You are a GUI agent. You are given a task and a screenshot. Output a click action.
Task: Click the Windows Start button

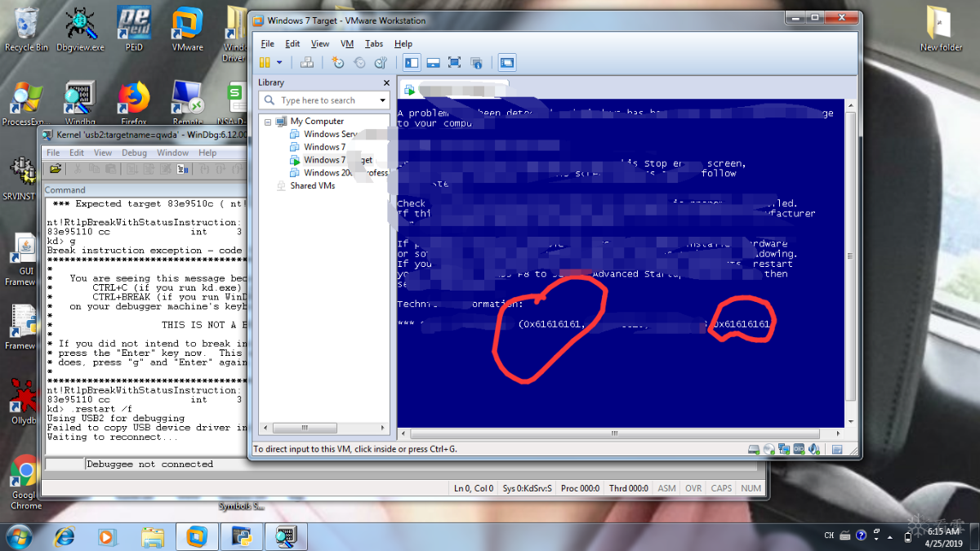19,535
